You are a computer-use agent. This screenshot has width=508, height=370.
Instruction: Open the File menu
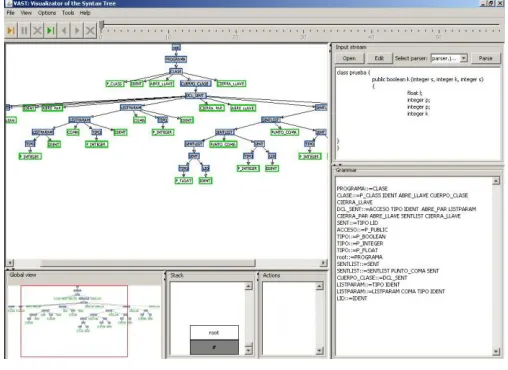point(11,13)
